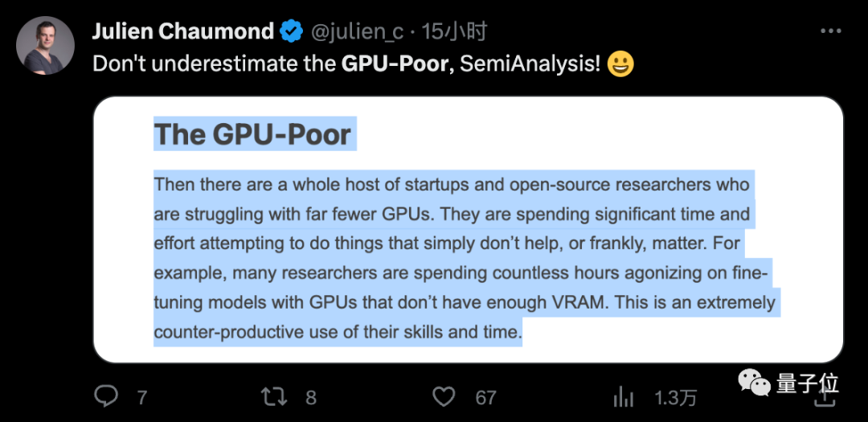Click Julien Chaumond's profile avatar photo
The height and width of the screenshot is (422, 868).
[43, 46]
